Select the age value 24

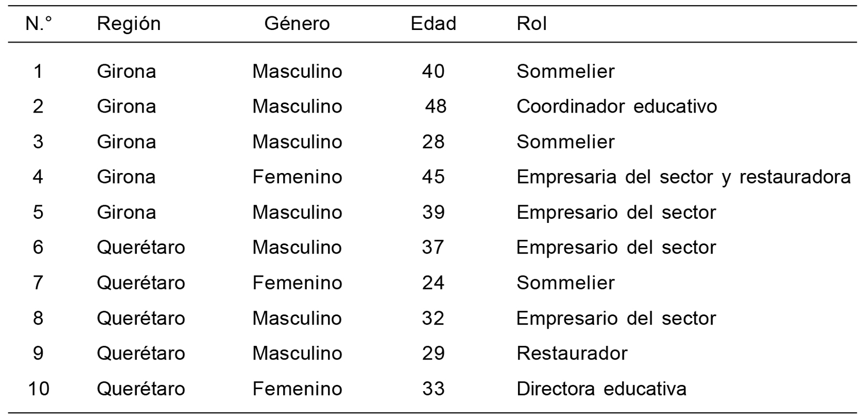(x=433, y=283)
